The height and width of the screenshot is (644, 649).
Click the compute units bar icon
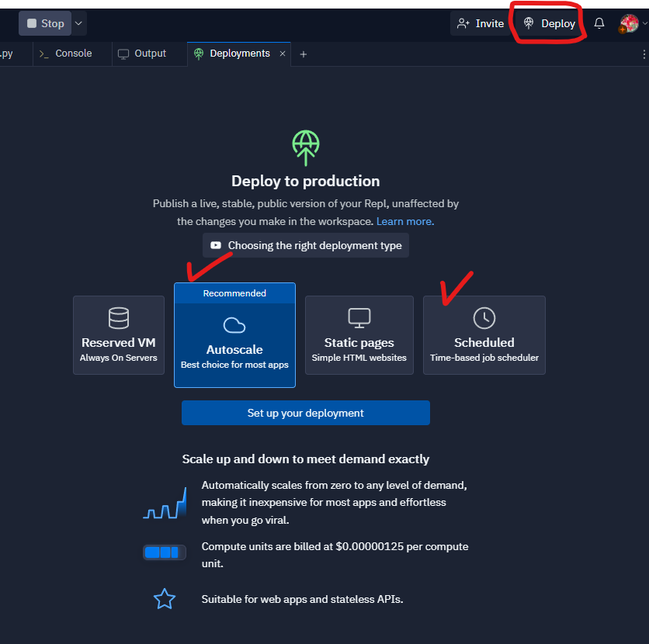pyautogui.click(x=165, y=552)
